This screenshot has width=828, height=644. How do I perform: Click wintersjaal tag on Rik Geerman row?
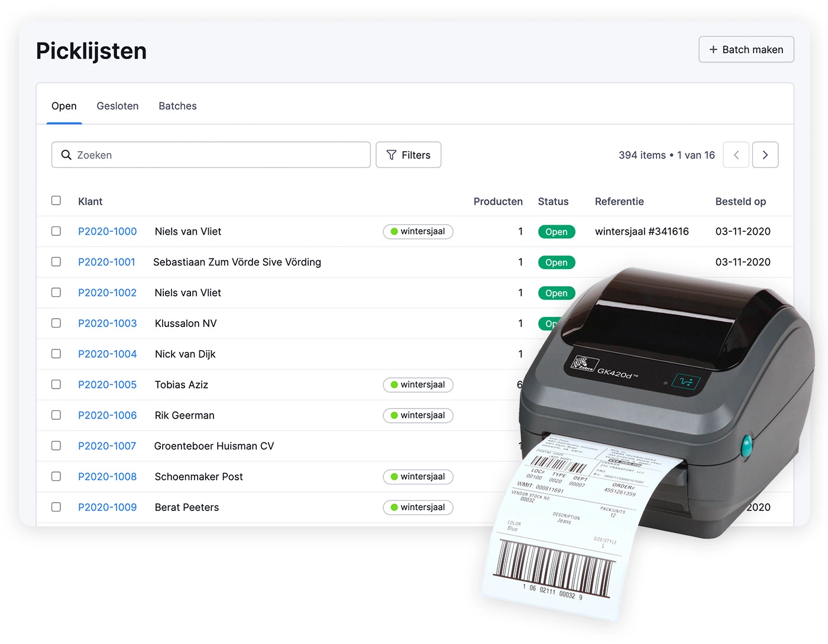[x=418, y=416]
